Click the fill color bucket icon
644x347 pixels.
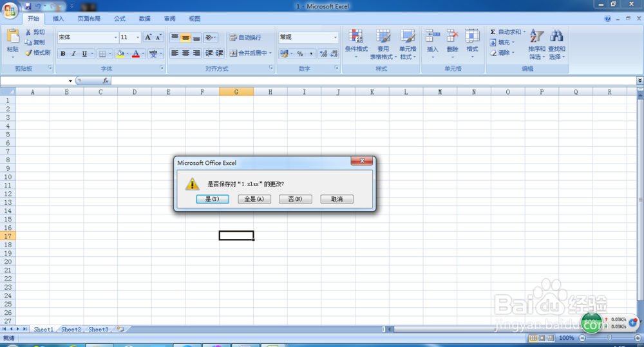(x=120, y=54)
